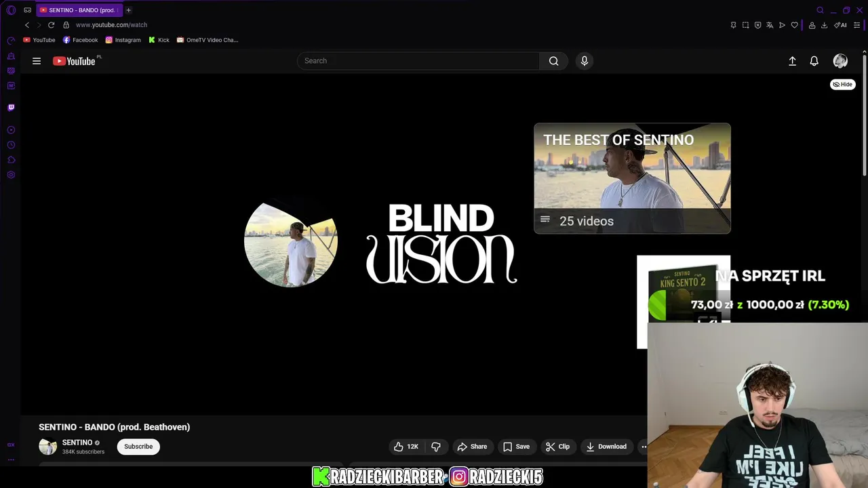Open the browser profile icon

812,25
